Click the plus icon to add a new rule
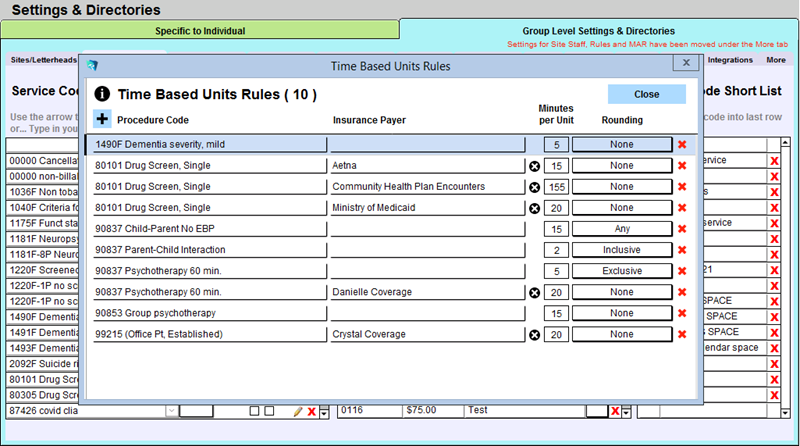Image resolution: width=800 pixels, height=446 pixels. click(x=103, y=120)
